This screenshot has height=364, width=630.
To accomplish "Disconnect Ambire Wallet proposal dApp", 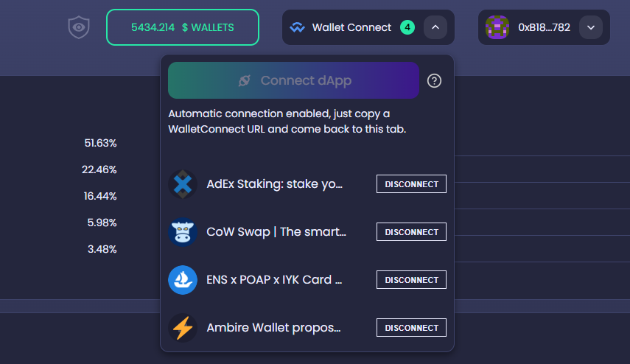I will click(411, 327).
